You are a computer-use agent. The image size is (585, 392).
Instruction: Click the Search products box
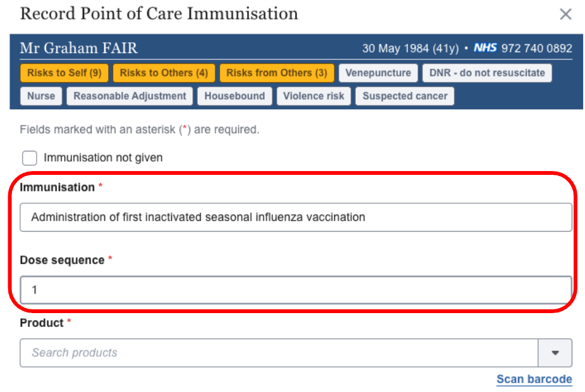coord(278,353)
